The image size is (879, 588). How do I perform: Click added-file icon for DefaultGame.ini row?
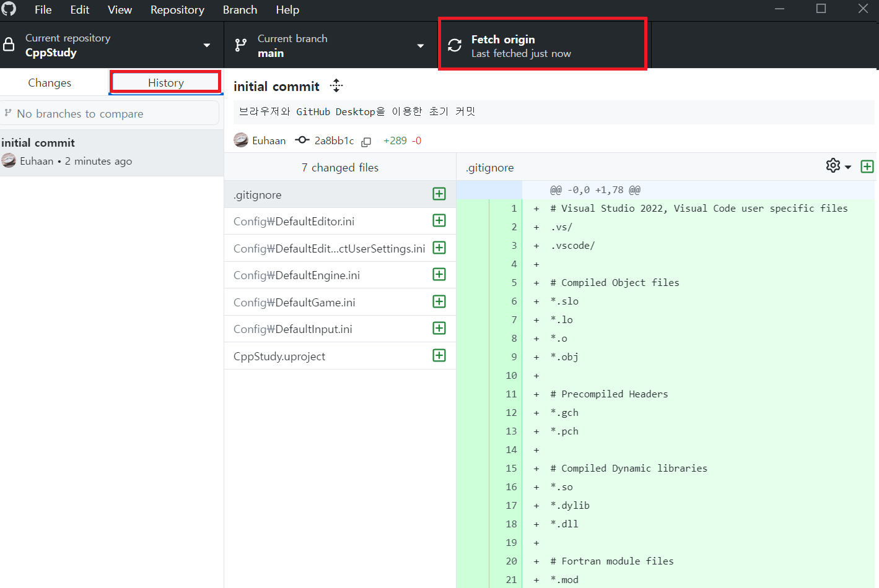click(439, 301)
